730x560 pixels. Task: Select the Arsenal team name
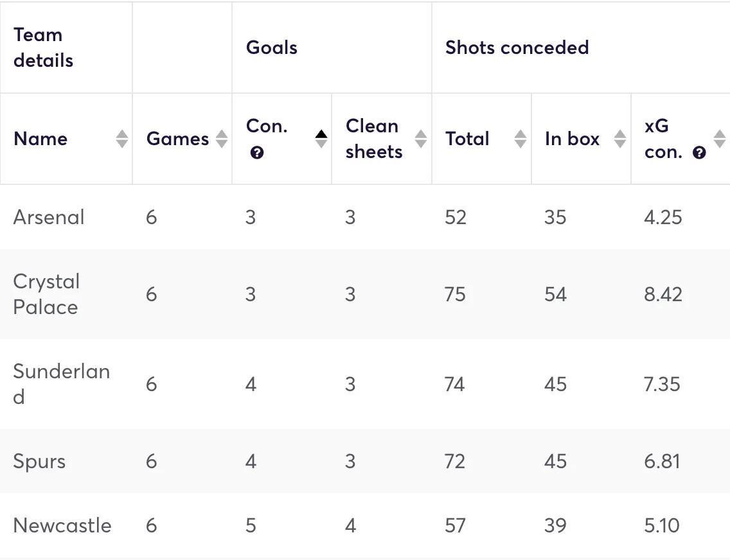coord(49,217)
